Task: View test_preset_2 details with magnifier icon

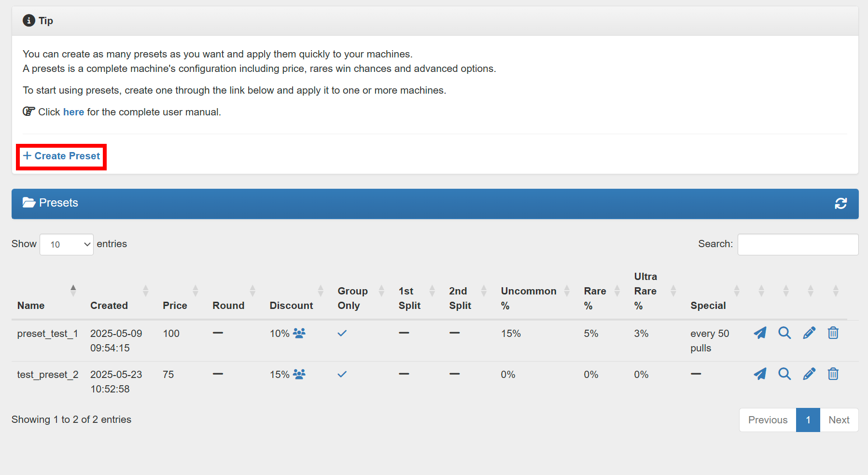Action: click(784, 374)
